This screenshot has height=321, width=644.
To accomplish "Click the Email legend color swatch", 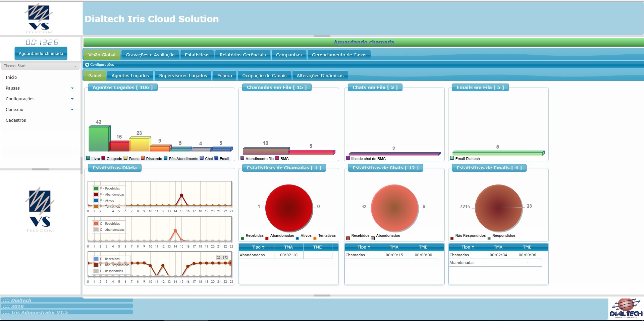I will [216, 158].
